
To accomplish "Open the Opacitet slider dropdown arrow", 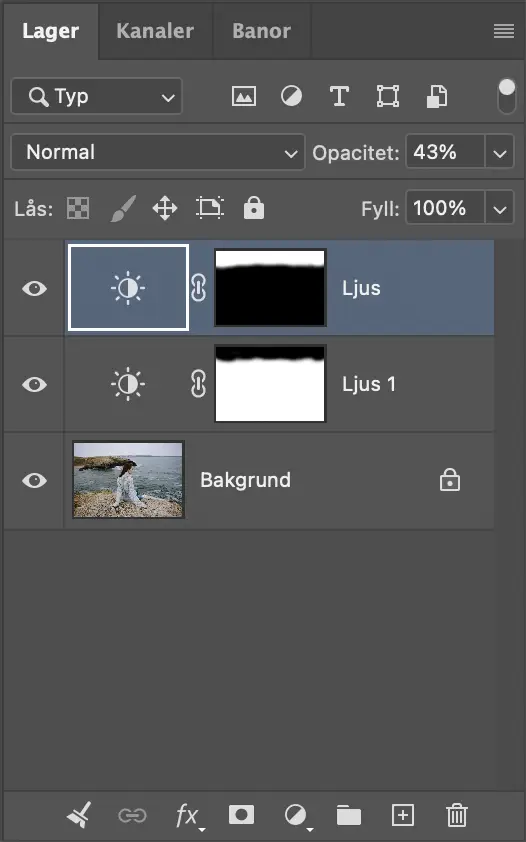I will point(500,153).
